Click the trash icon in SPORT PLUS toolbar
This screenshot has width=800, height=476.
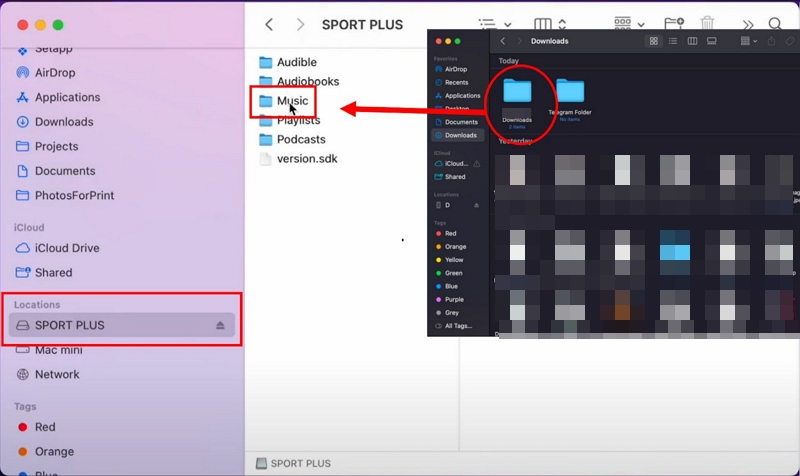click(x=707, y=23)
